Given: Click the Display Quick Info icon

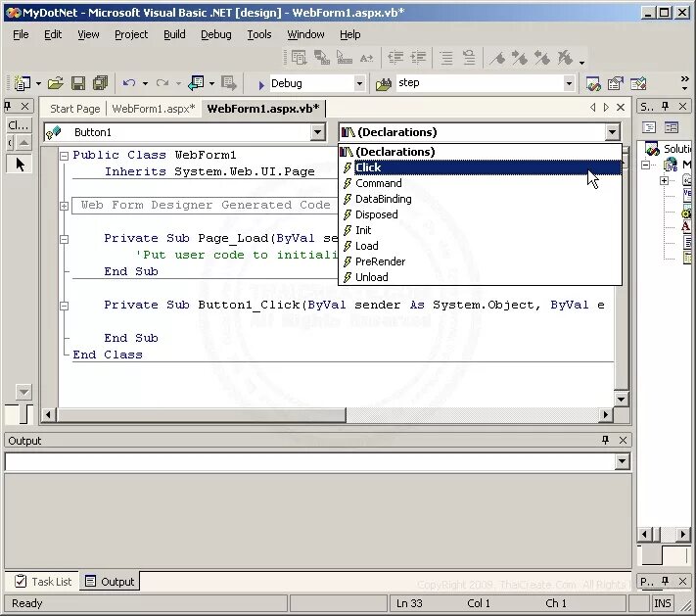Looking at the screenshot, I should pos(345,58).
